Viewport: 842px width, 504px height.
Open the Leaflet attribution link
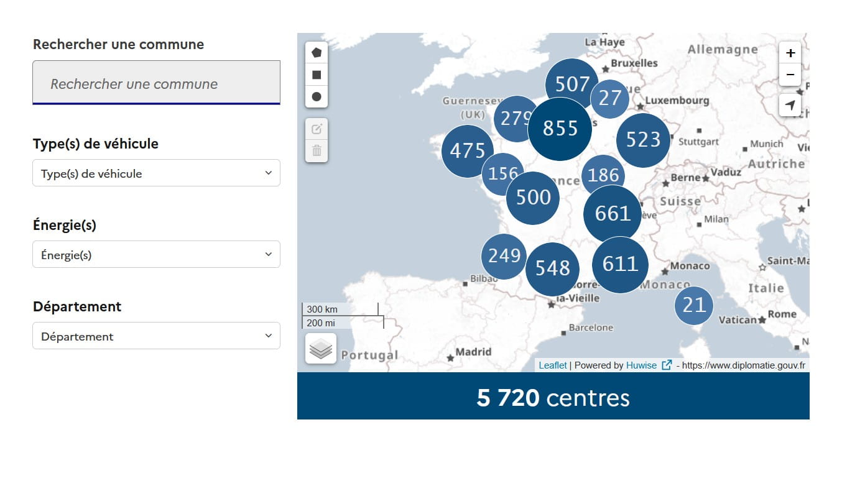pos(552,365)
